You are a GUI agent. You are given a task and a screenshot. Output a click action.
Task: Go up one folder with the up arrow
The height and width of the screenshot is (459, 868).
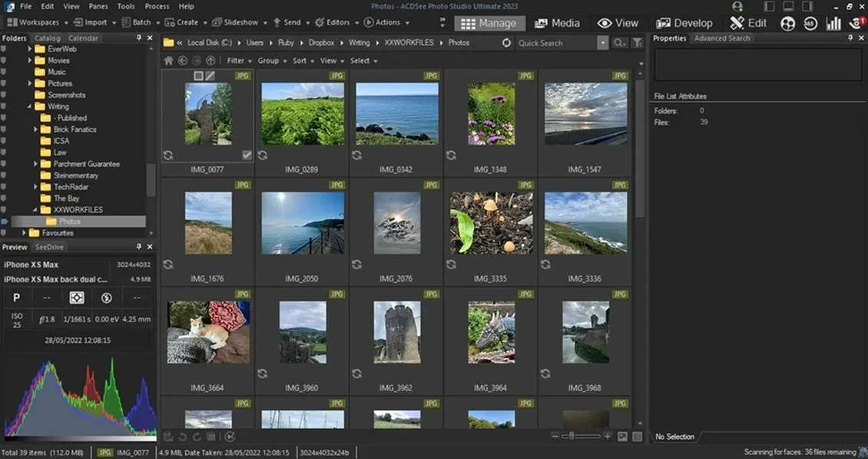(x=210, y=61)
